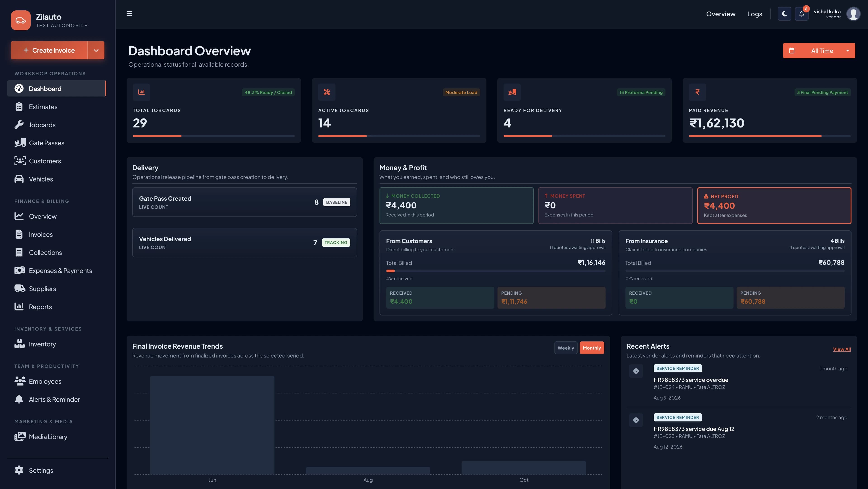868x489 pixels.
Task: Click '15 Proforma Pending' badge
Action: (641, 92)
